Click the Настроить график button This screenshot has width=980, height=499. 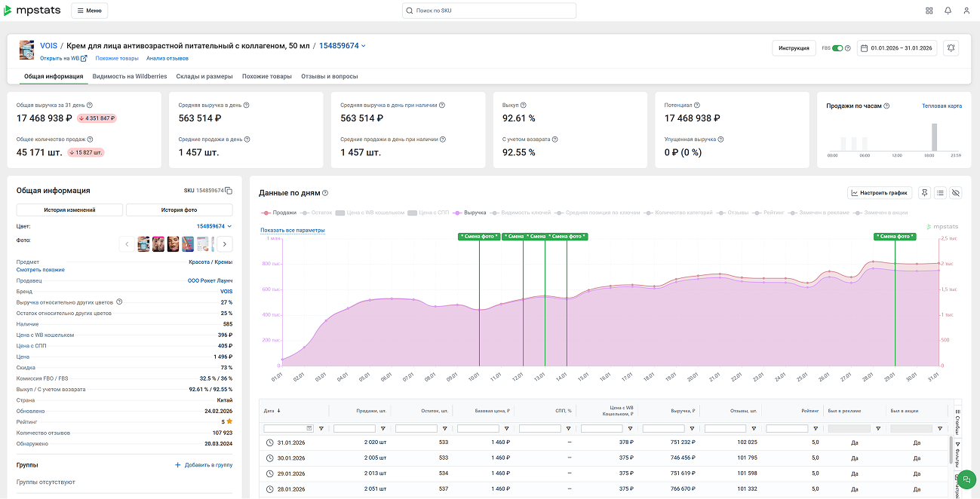879,193
